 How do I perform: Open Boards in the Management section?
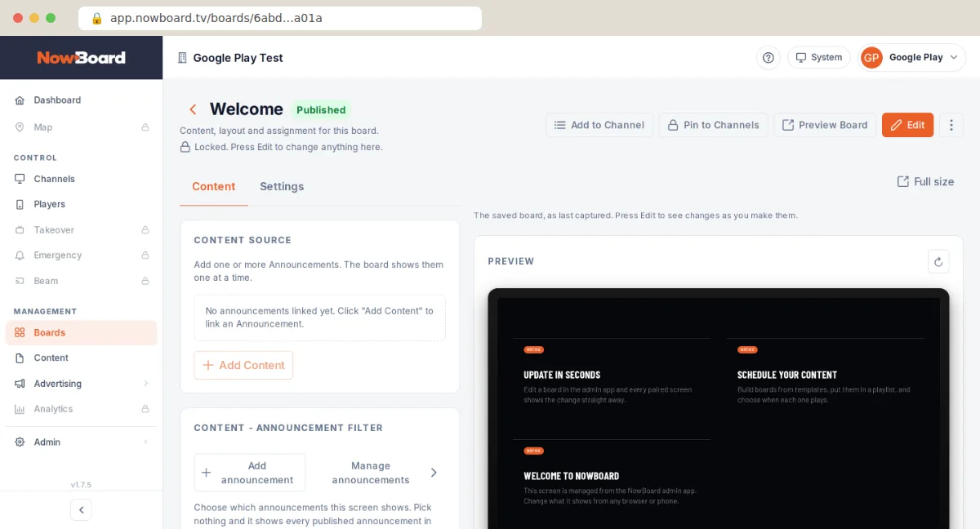point(81,332)
